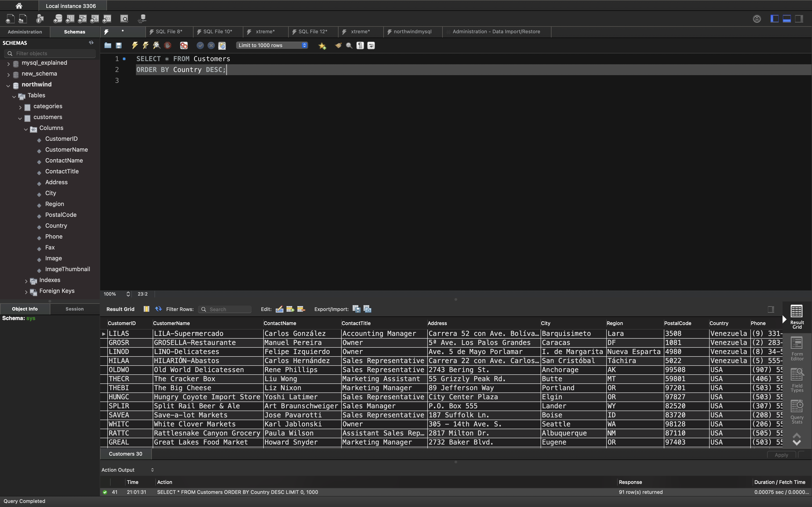This screenshot has height=507, width=812.
Task: Execute the SQL script with lightning icon
Action: pyautogui.click(x=135, y=45)
